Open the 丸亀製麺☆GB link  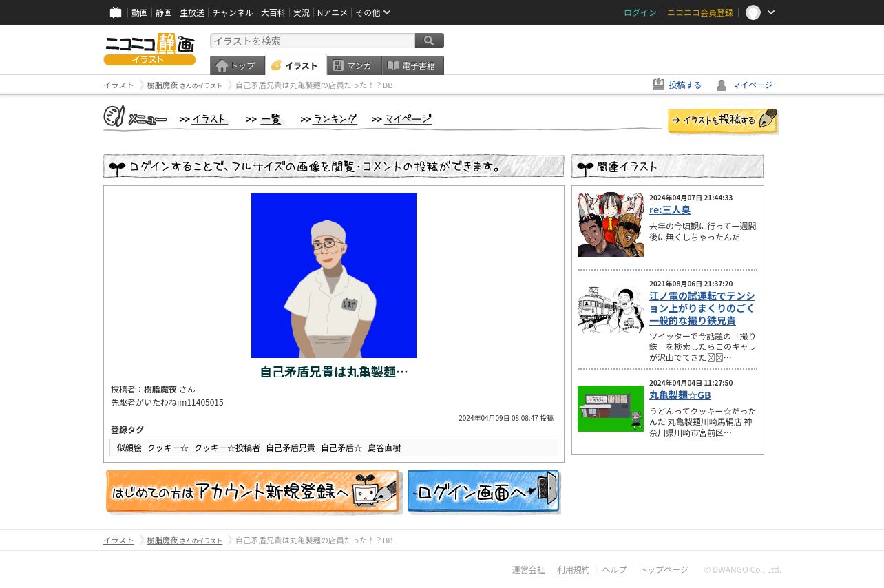tap(680, 395)
